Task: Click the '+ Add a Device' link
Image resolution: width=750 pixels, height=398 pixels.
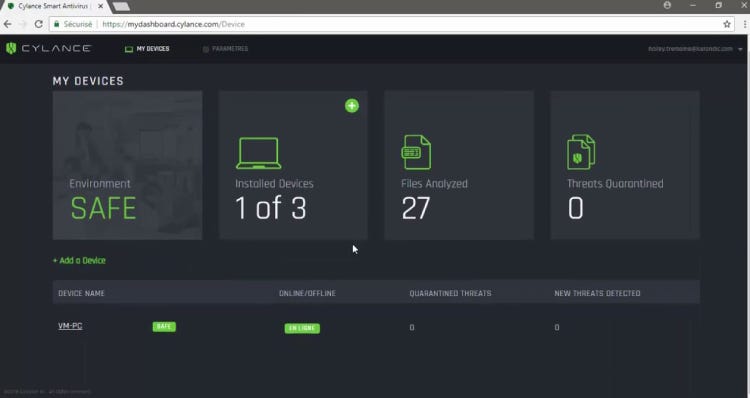Action: click(x=79, y=261)
